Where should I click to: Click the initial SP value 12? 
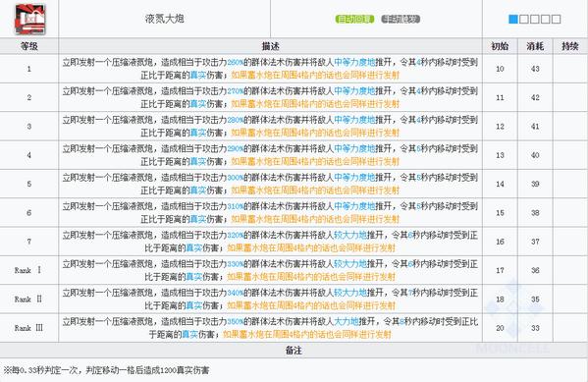[500, 127]
